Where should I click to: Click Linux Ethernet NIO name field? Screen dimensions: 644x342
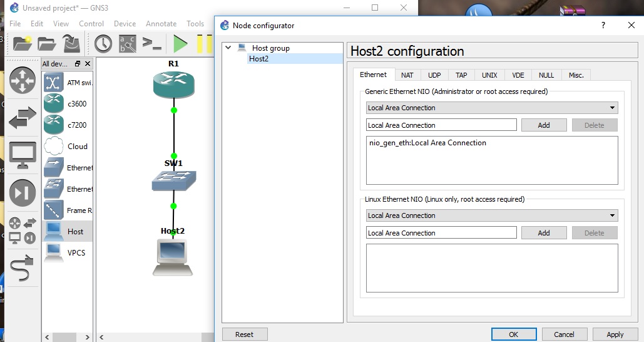(441, 232)
